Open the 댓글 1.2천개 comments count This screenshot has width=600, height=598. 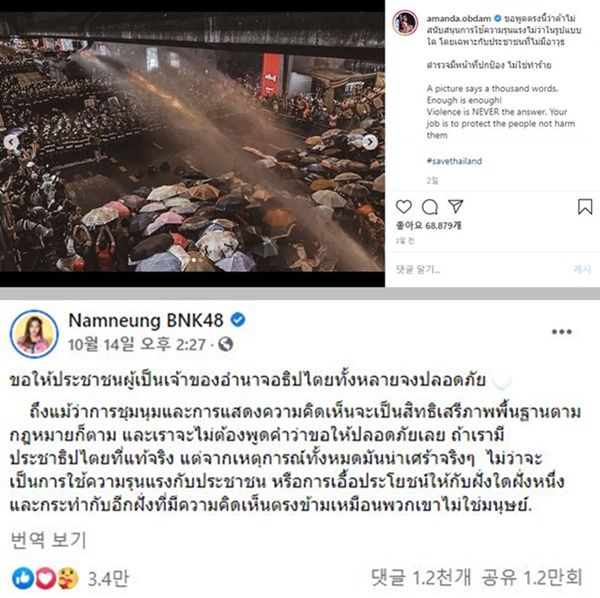click(x=421, y=577)
